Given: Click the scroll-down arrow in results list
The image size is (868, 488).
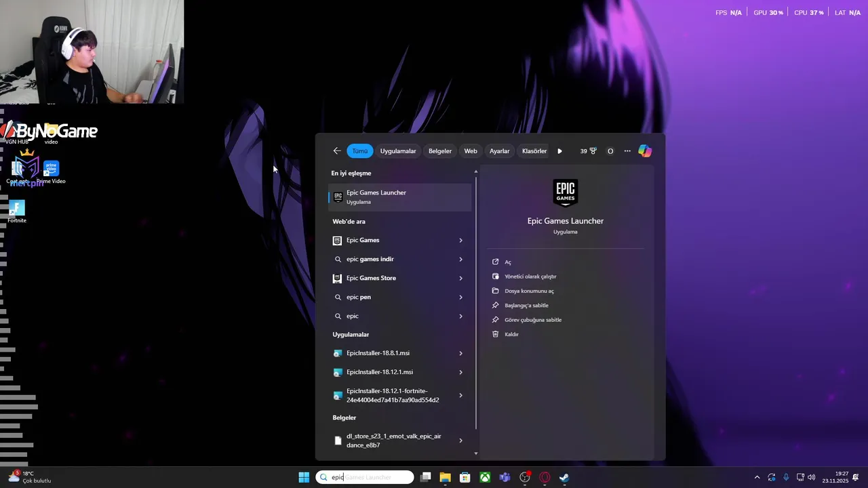Looking at the screenshot, I should coord(475,453).
